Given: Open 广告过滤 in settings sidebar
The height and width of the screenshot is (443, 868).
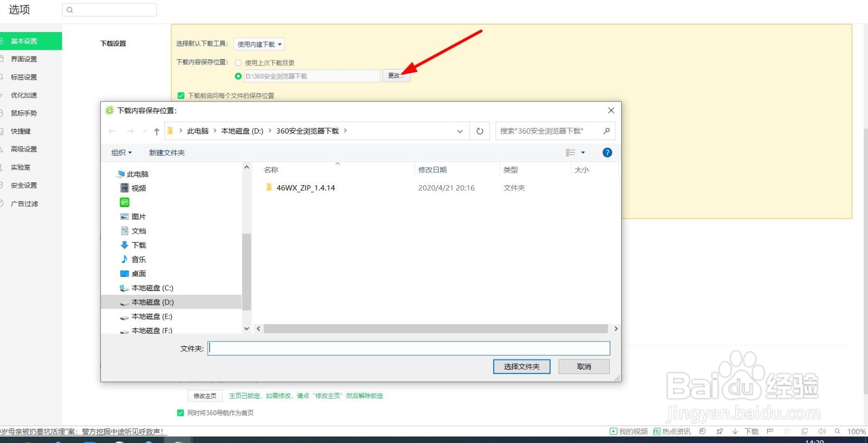Looking at the screenshot, I should click(24, 204).
